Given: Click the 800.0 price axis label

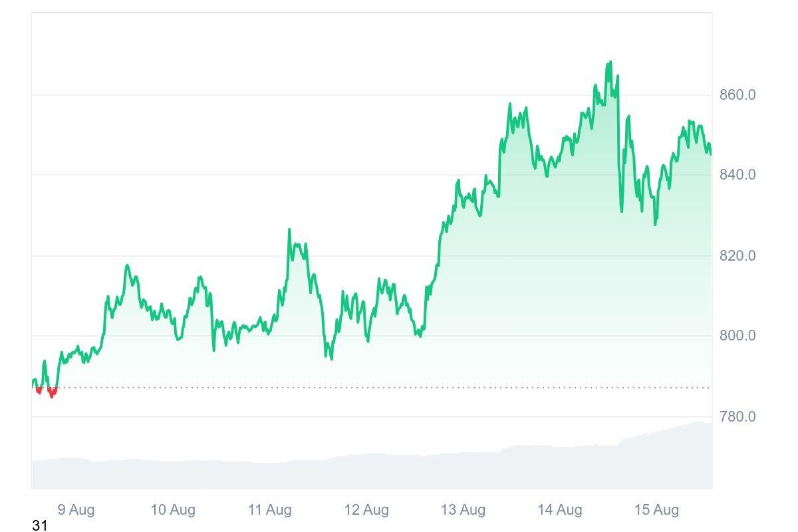Looking at the screenshot, I should (x=737, y=336).
